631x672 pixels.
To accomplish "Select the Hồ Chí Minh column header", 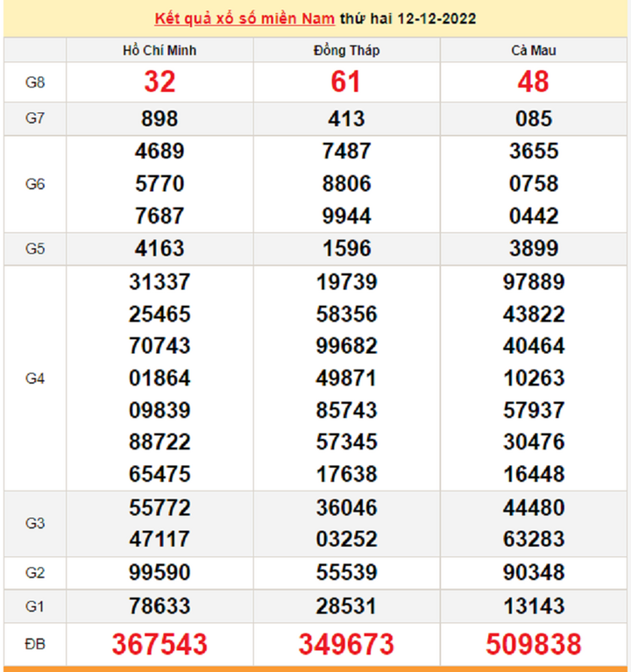I will click(160, 51).
